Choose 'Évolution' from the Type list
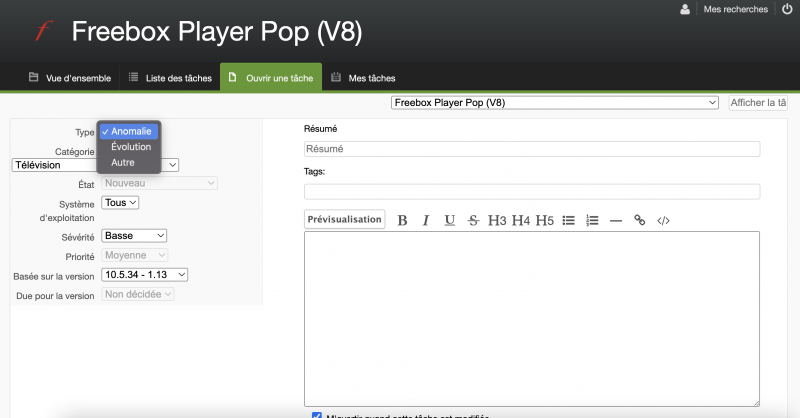Viewport: 800px width, 418px height. 131,147
